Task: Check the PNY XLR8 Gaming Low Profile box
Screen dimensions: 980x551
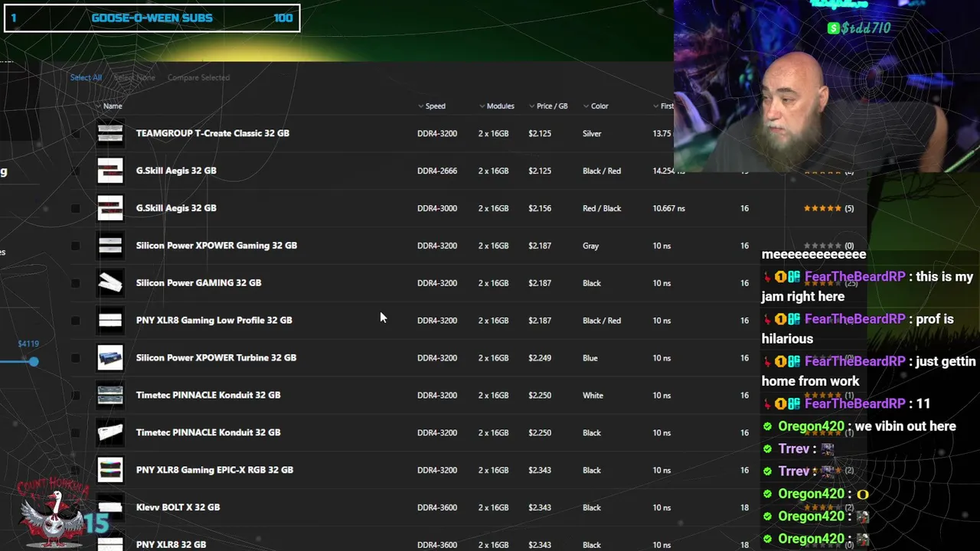Action: click(75, 321)
